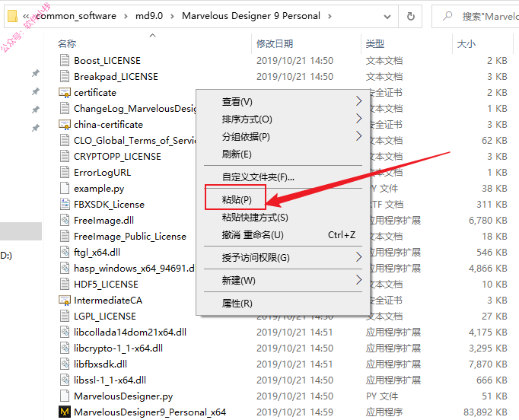This screenshot has width=519, height=420.
Task: Click the ErrorLogURL file icon
Action: pyautogui.click(x=65, y=173)
